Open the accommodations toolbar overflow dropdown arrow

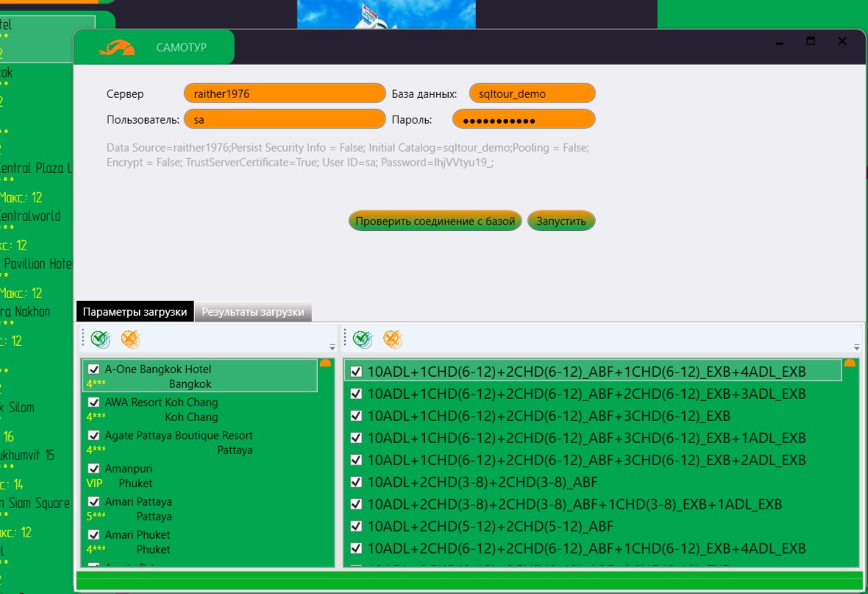click(856, 347)
